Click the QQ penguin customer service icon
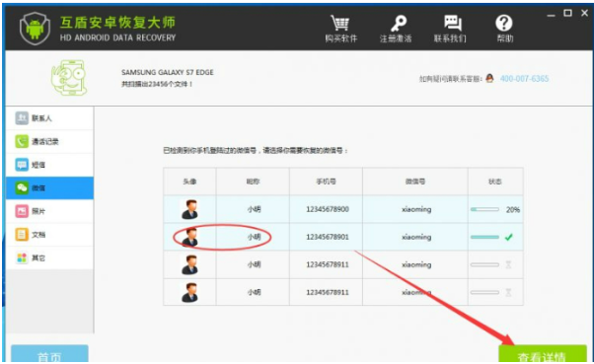594x364 pixels. click(489, 78)
